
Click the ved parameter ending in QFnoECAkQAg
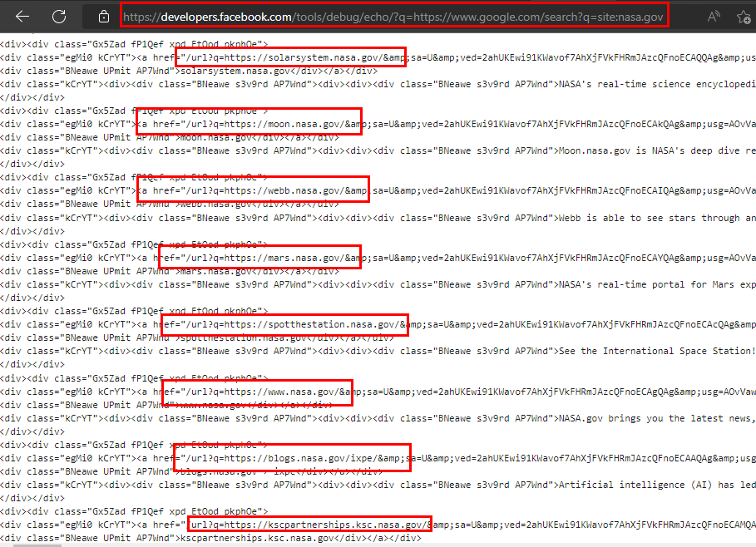[554, 124]
